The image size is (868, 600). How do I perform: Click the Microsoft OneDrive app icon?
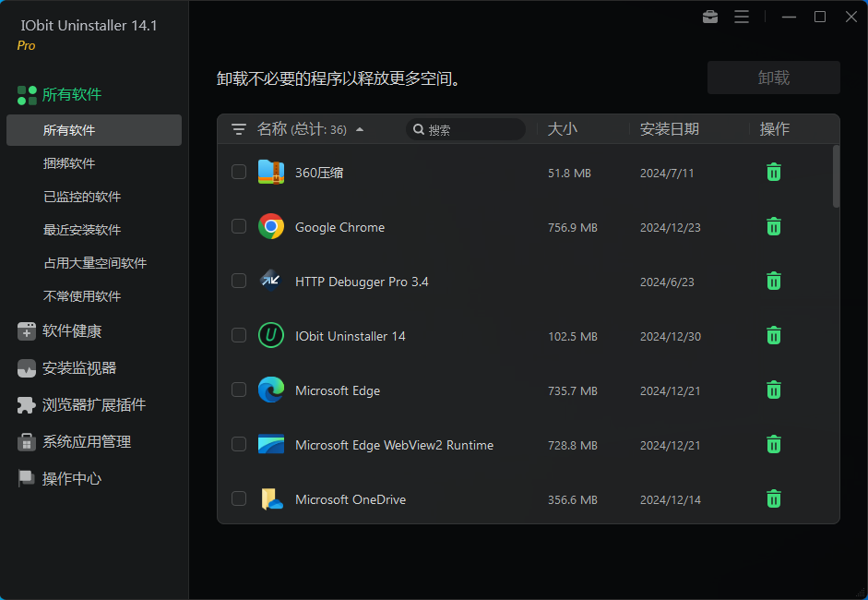click(271, 498)
